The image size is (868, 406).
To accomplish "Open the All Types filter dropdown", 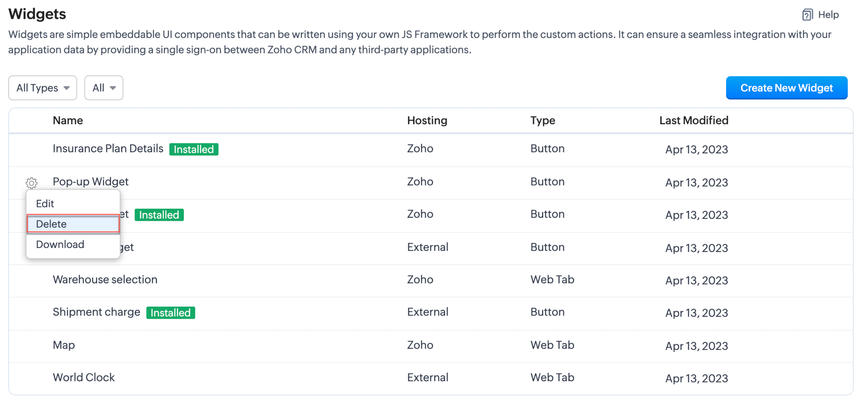I will (x=42, y=88).
